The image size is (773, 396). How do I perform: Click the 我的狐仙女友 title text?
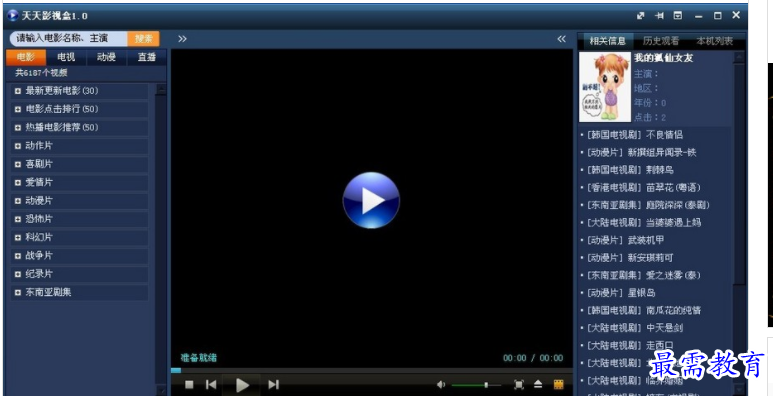(x=663, y=58)
